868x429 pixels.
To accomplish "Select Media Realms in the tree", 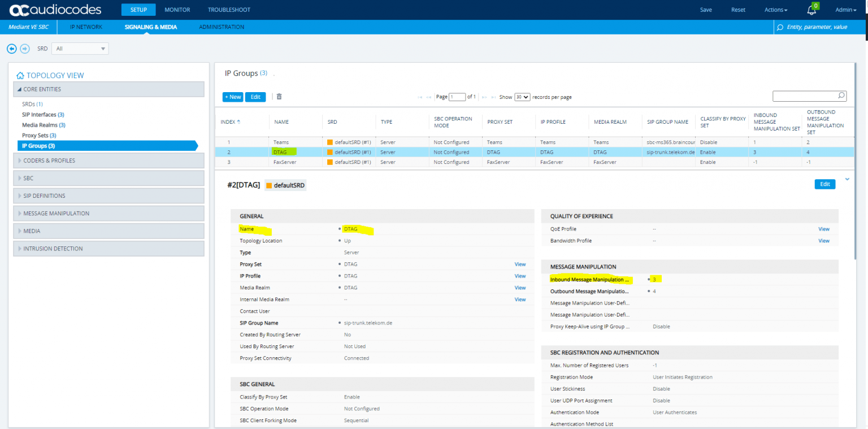I will click(44, 125).
